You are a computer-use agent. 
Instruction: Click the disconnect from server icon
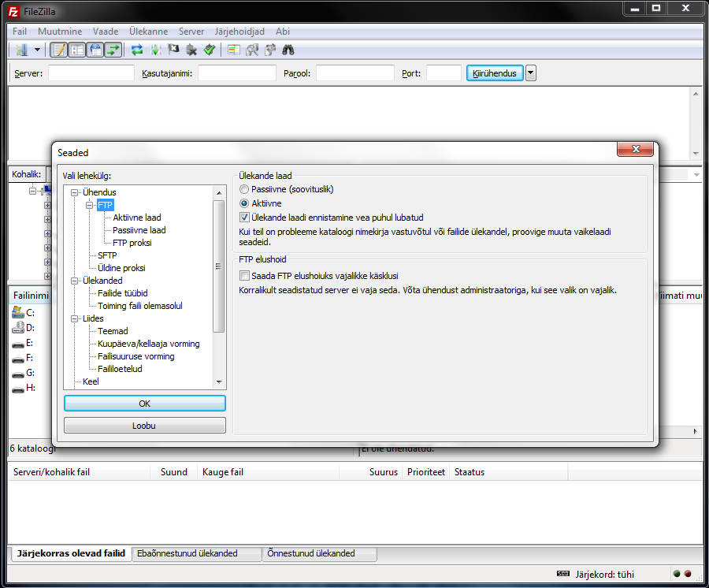191,50
